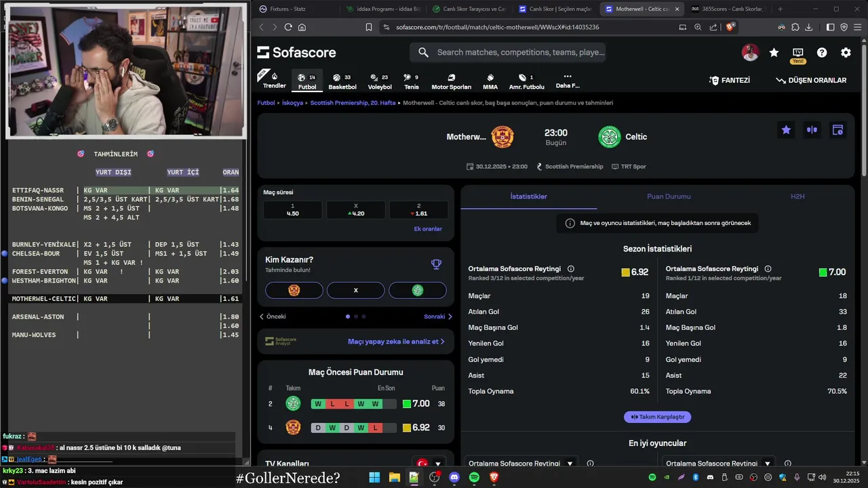The width and height of the screenshot is (868, 488).
Task: Bookmark the current page
Action: point(369,27)
